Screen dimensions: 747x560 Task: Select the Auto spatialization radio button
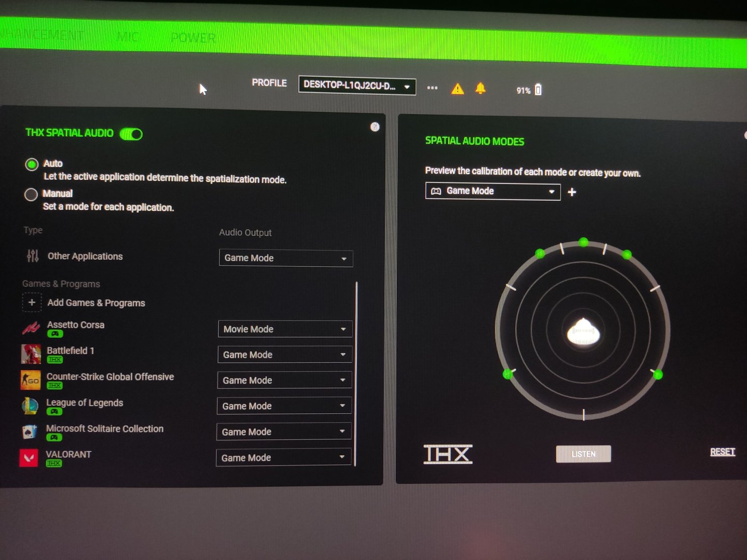[x=32, y=164]
